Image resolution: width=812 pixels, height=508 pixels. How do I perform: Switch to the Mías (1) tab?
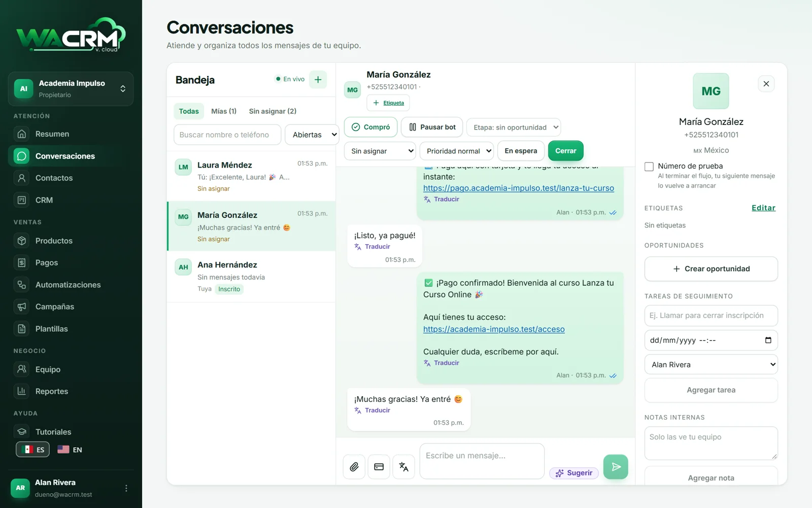coord(224,111)
